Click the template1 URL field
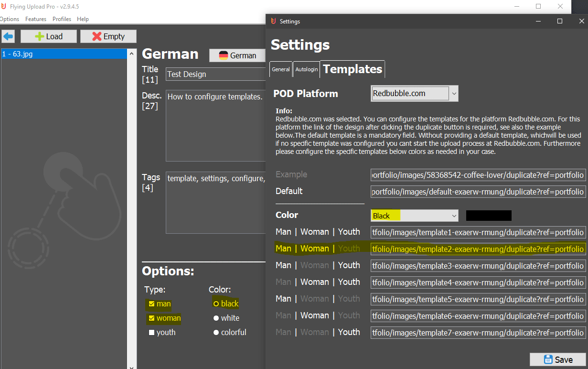 (478, 232)
